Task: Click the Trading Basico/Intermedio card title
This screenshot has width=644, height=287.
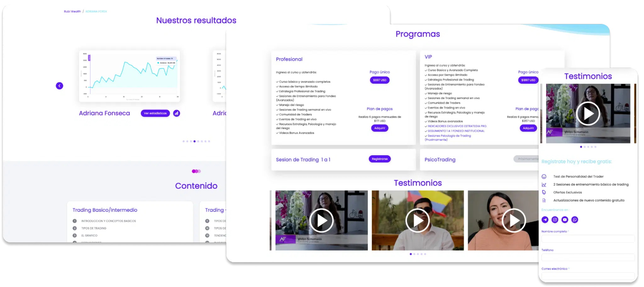Action: click(x=105, y=210)
